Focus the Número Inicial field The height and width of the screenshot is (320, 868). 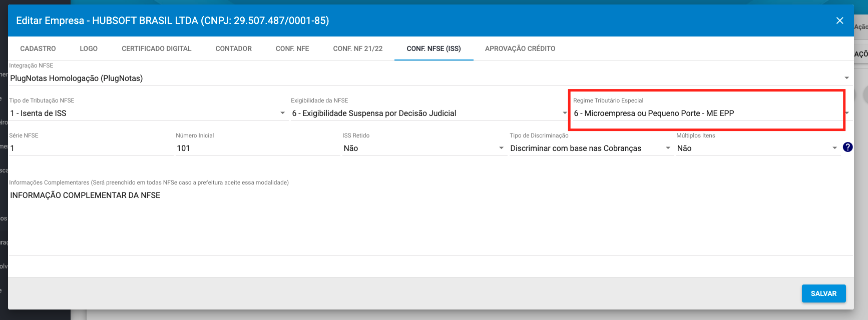pos(257,148)
